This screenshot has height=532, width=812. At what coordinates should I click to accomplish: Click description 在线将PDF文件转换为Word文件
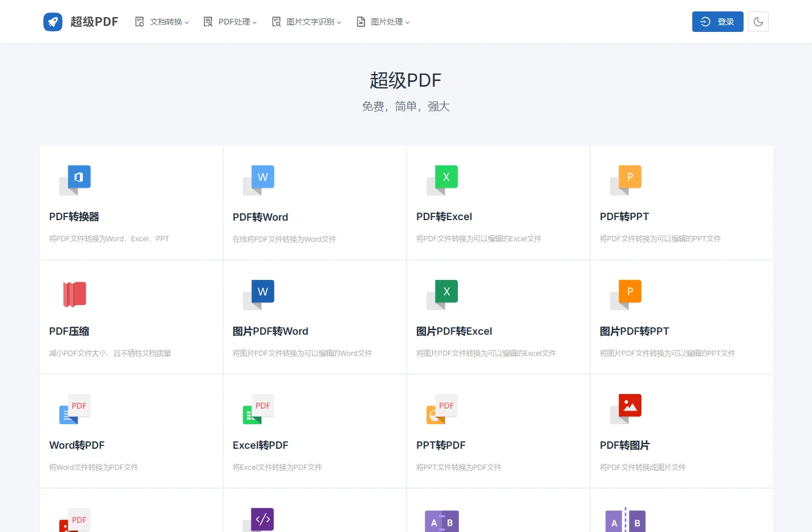[x=285, y=239]
